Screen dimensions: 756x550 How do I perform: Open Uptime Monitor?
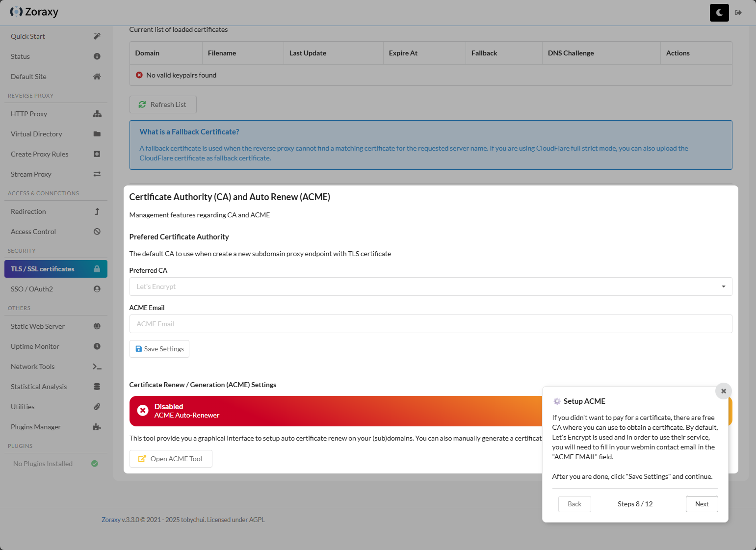(x=56, y=346)
